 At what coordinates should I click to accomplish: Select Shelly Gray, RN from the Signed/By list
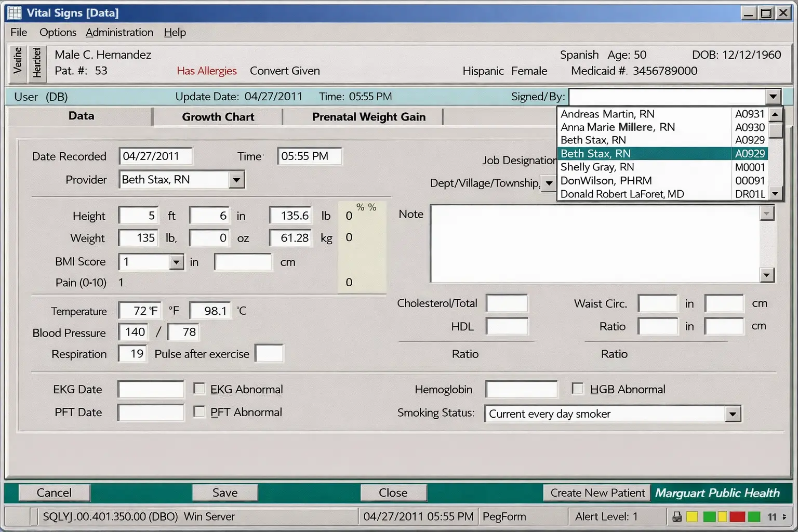[x=597, y=167]
